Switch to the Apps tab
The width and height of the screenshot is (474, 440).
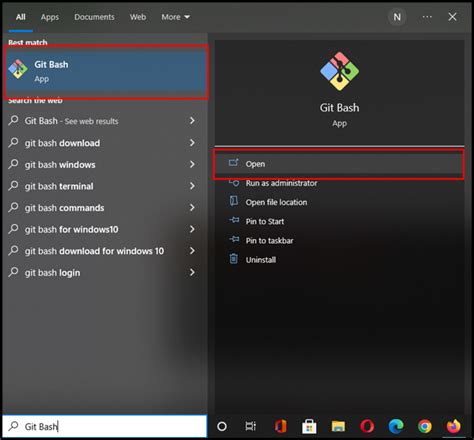(x=50, y=17)
